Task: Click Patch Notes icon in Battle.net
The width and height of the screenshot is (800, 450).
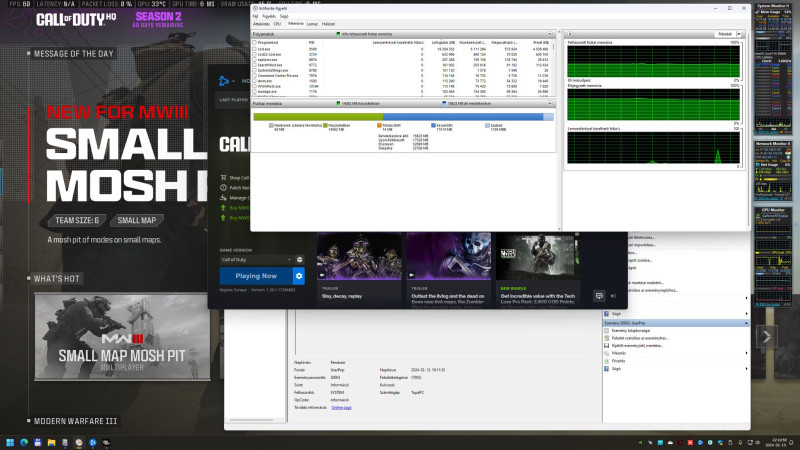Action: [x=223, y=188]
